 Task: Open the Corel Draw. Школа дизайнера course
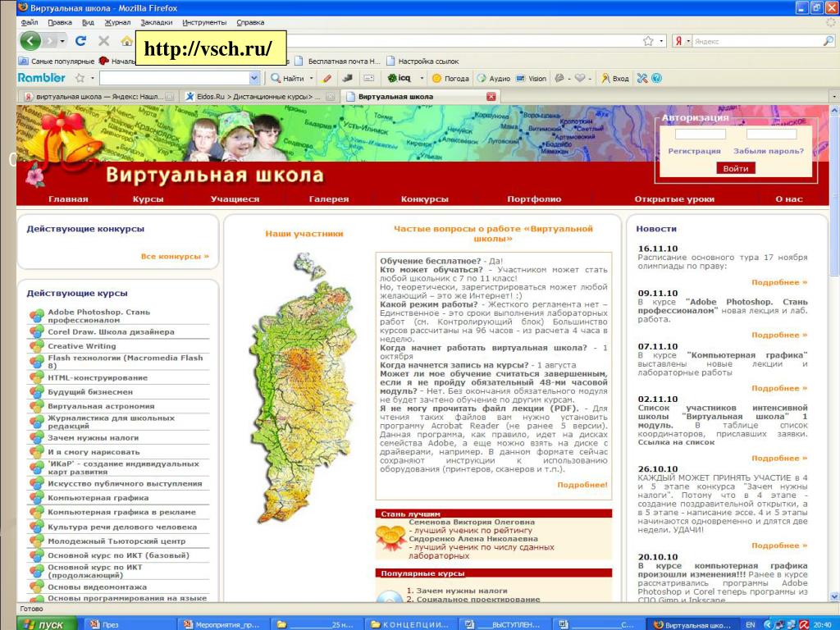click(x=111, y=331)
